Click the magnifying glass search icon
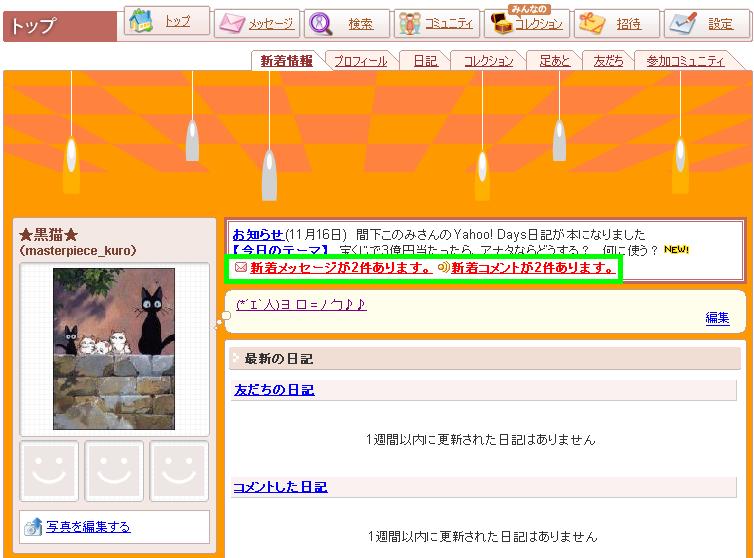The width and height of the screenshot is (754, 558). pos(321,24)
